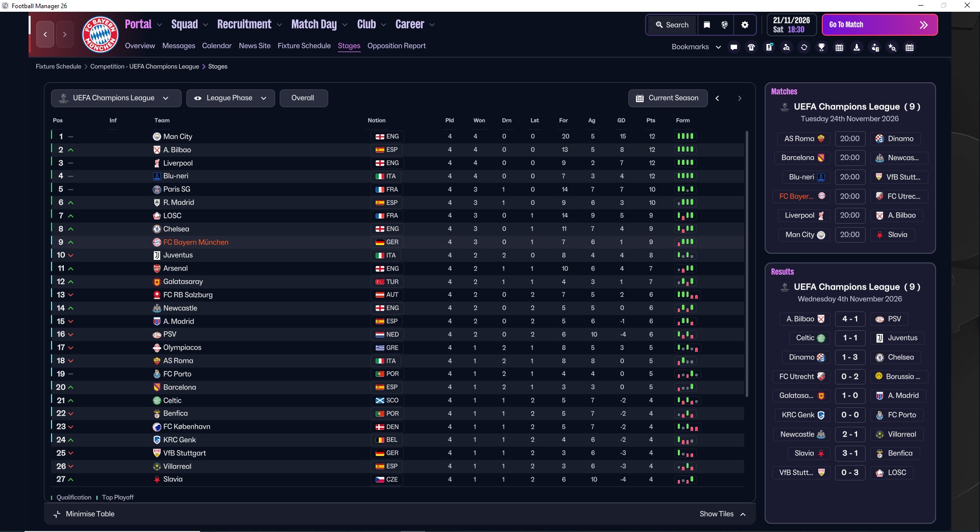Click the Liverpool badge in league table
The image size is (980, 532).
pos(157,163)
